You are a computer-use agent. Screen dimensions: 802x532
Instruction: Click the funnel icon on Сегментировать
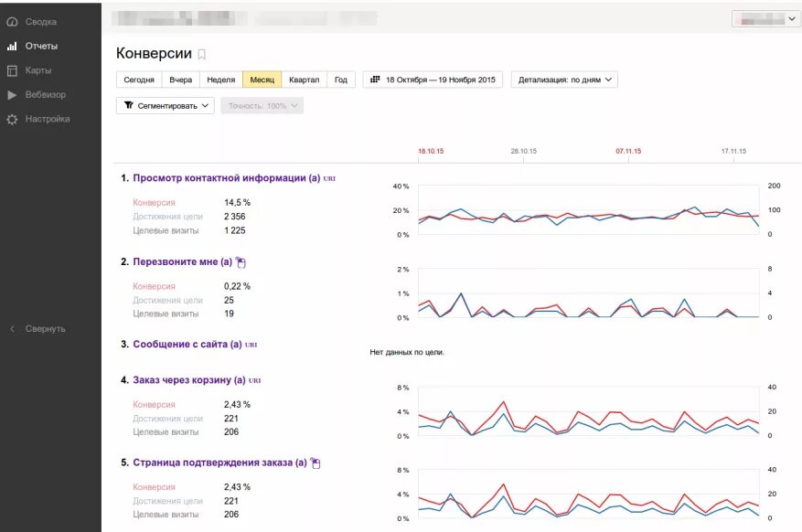click(128, 106)
